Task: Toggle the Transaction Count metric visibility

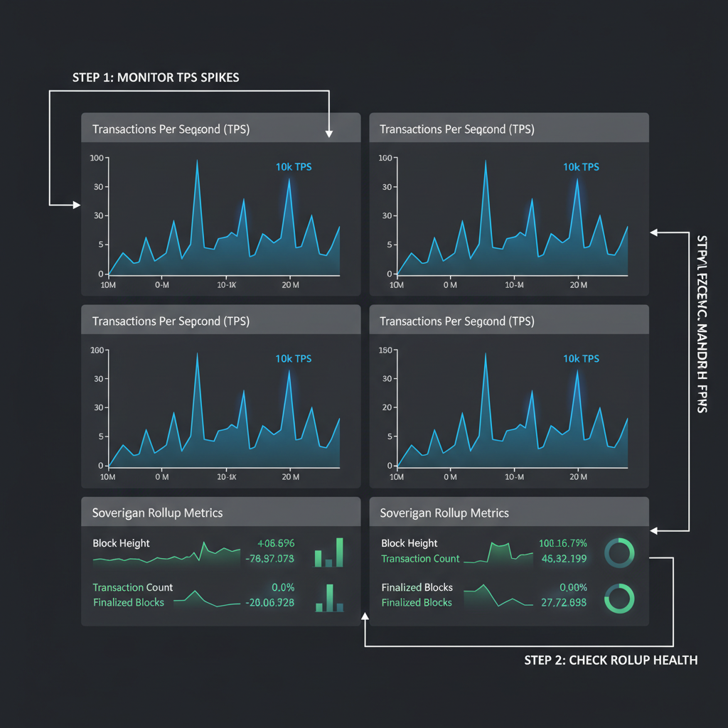Action: coord(132,587)
